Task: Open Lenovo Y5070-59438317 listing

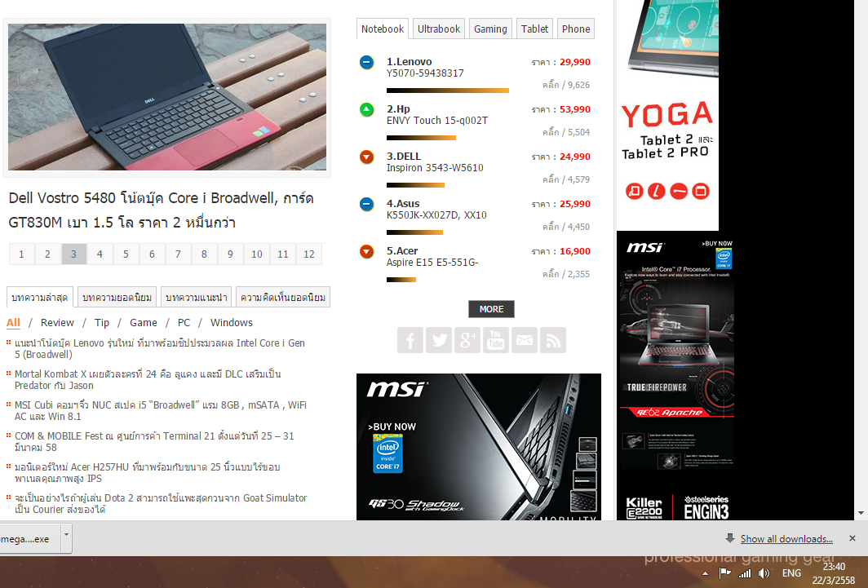Action: [425, 67]
